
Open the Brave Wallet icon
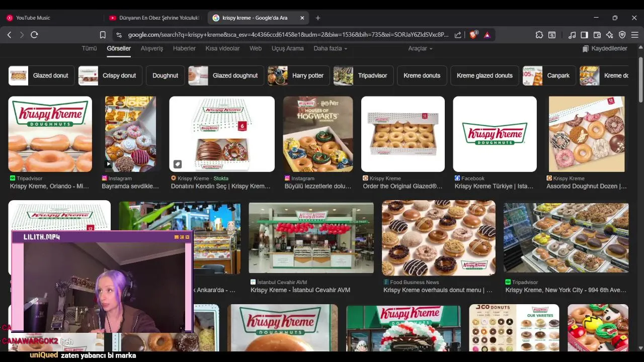pos(597,35)
